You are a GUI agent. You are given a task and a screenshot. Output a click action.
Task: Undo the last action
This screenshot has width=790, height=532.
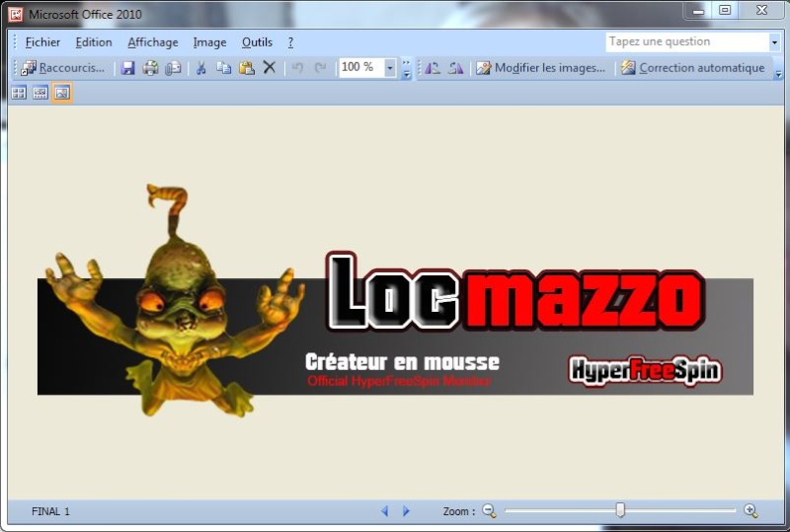(298, 67)
